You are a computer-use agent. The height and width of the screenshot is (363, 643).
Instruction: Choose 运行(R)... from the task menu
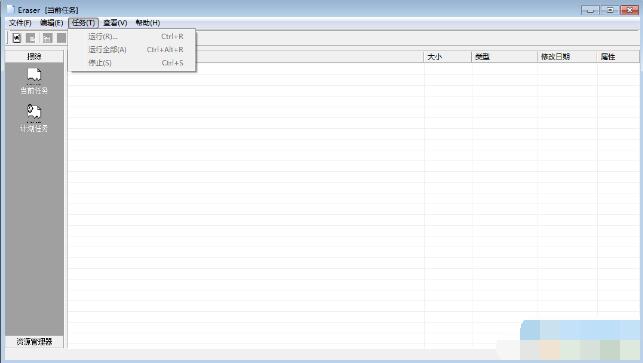(x=132, y=37)
